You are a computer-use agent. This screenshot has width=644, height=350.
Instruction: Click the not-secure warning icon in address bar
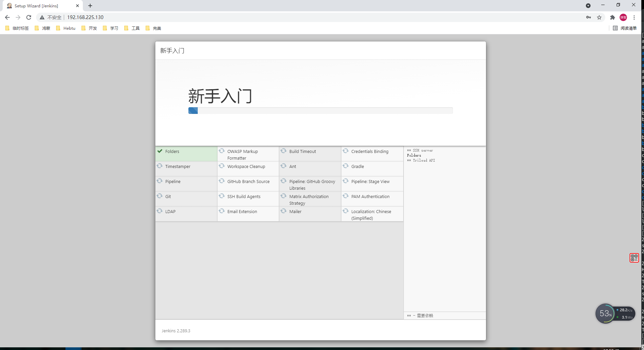pyautogui.click(x=42, y=17)
